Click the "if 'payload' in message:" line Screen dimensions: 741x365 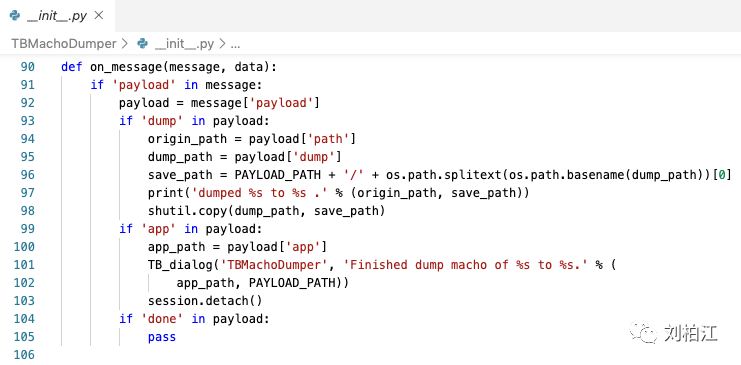(176, 85)
